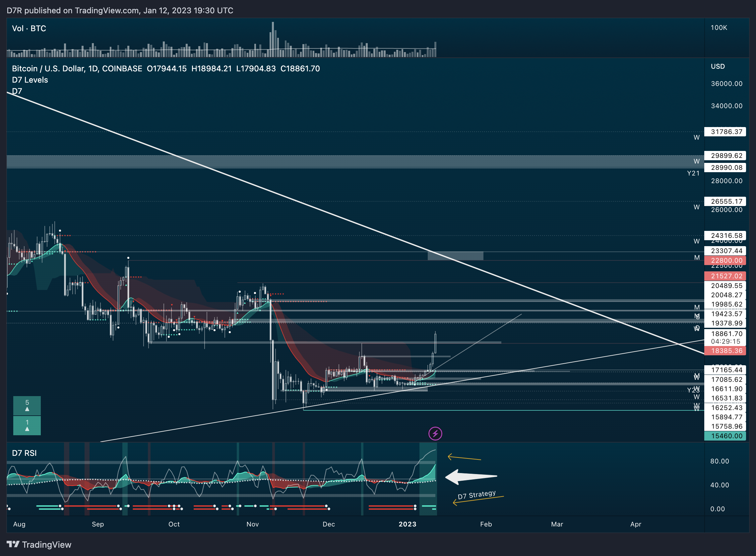Click the 19985.62 price level label
Screen dimensions: 756x556
725,304
